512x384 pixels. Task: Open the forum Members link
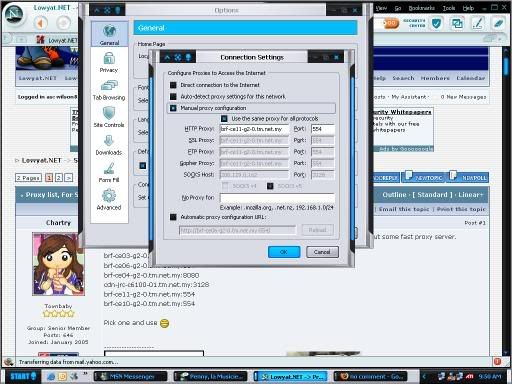[435, 78]
